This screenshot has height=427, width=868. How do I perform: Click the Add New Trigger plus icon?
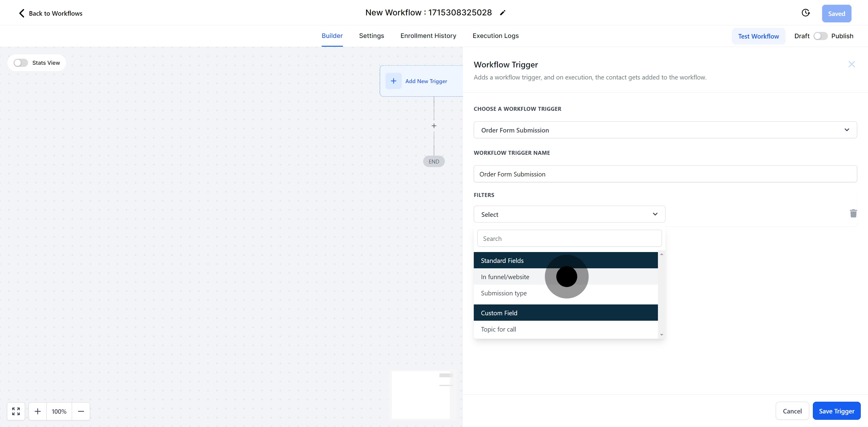coord(394,81)
